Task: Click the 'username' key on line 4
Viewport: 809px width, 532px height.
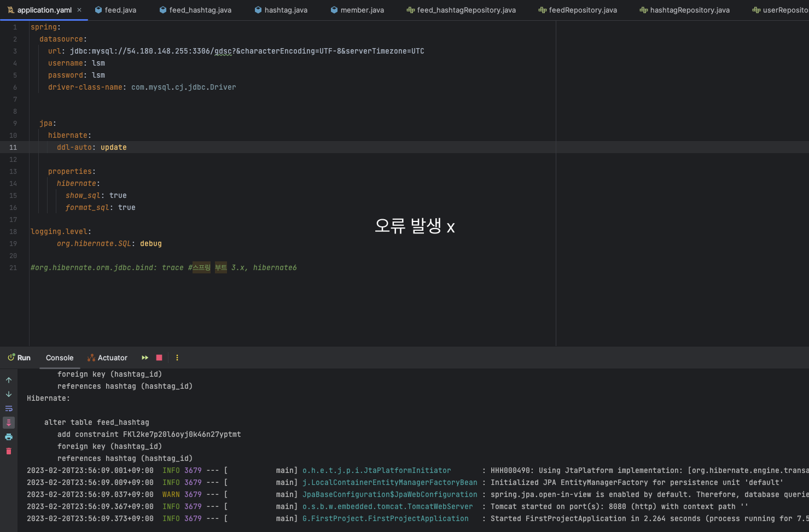Action: (66, 63)
